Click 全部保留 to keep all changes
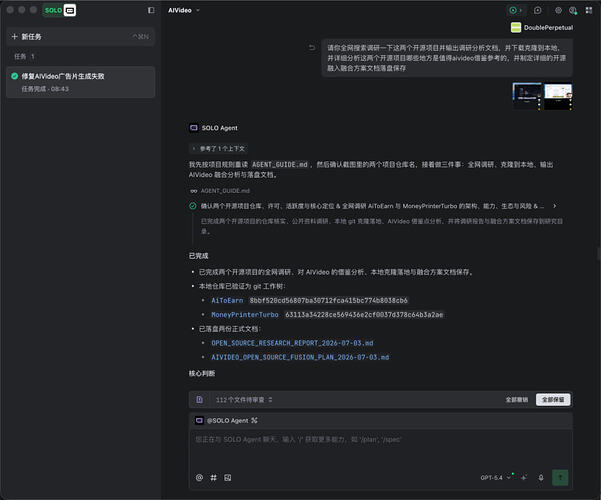601x500 pixels. (x=553, y=400)
